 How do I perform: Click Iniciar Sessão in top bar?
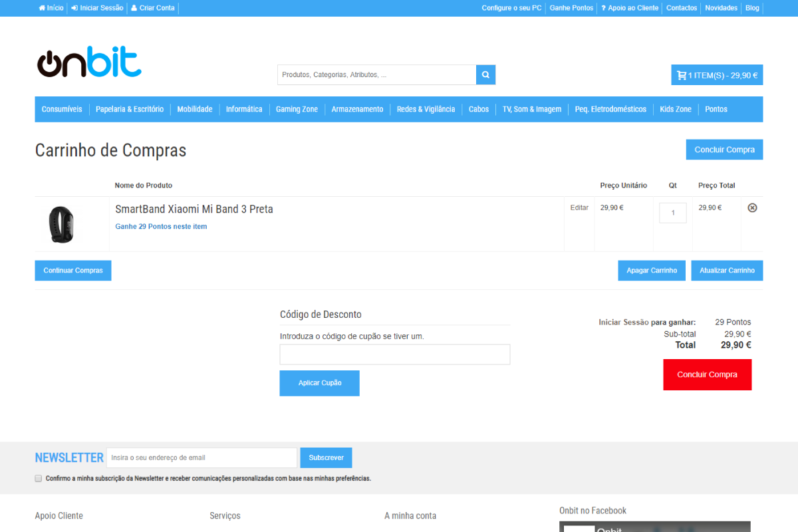click(97, 8)
